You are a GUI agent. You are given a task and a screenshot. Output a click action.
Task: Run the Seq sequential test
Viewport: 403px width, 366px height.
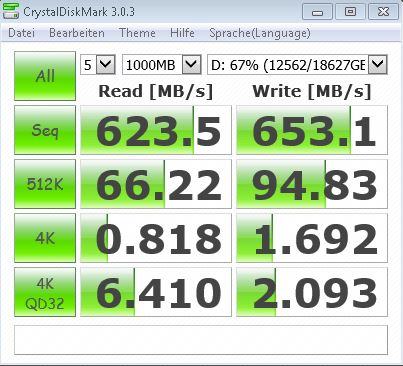(x=45, y=130)
